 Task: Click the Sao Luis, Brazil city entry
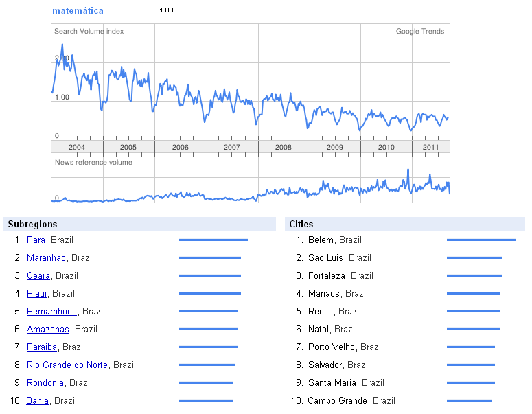tap(340, 258)
